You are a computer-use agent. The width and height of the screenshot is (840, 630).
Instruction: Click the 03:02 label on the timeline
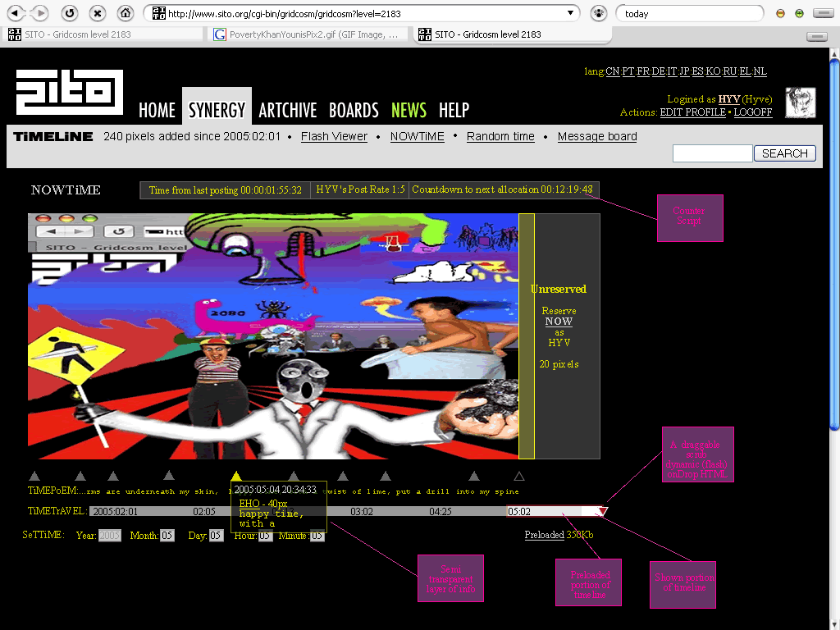point(362,512)
